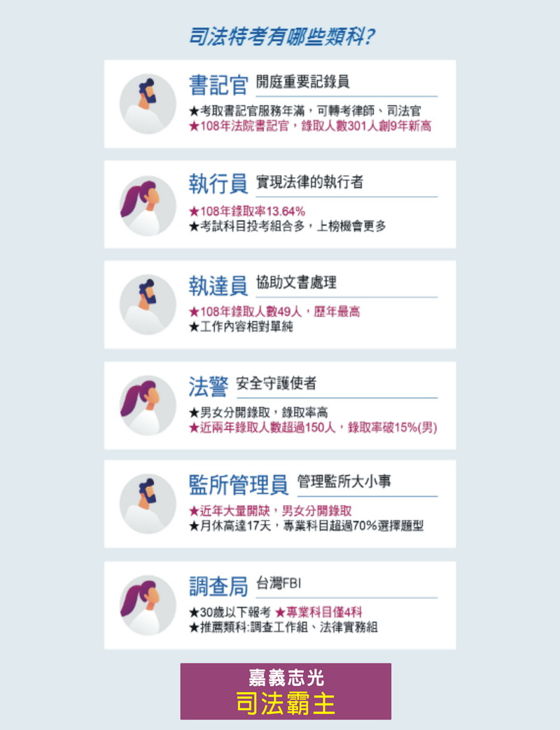Open the 調查局 category title
Image resolution: width=560 pixels, height=730 pixels.
[x=218, y=586]
